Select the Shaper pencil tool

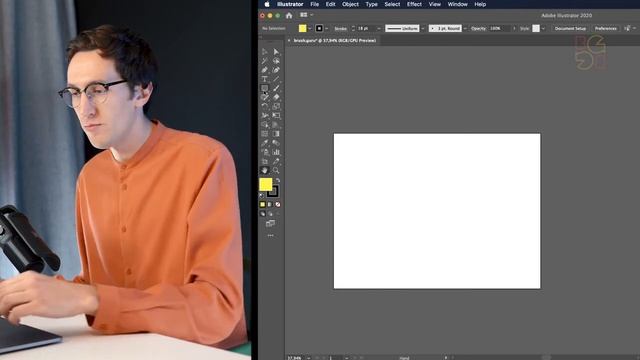pos(264,97)
